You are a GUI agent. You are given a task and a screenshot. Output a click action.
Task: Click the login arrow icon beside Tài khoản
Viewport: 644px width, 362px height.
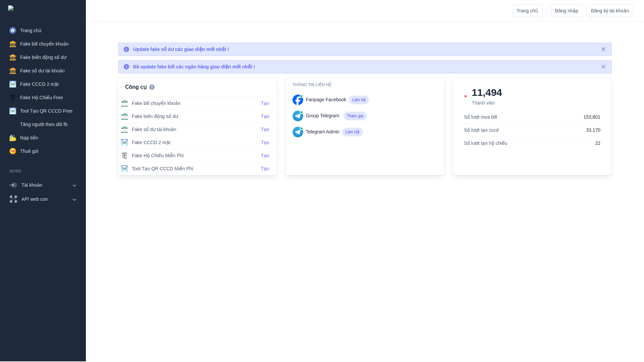point(13,185)
